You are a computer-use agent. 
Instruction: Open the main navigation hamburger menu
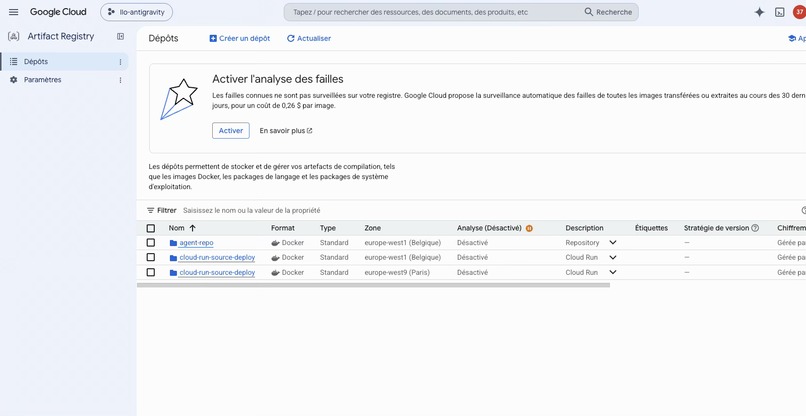[x=14, y=12]
